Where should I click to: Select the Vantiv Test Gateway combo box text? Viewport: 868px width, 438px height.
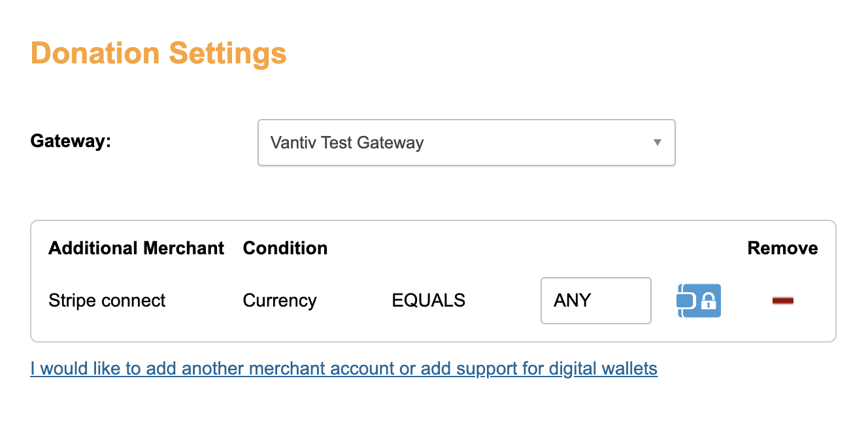(x=347, y=143)
